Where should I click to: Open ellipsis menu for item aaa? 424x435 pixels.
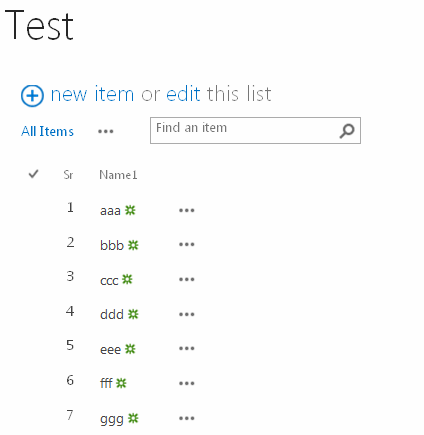point(187,210)
